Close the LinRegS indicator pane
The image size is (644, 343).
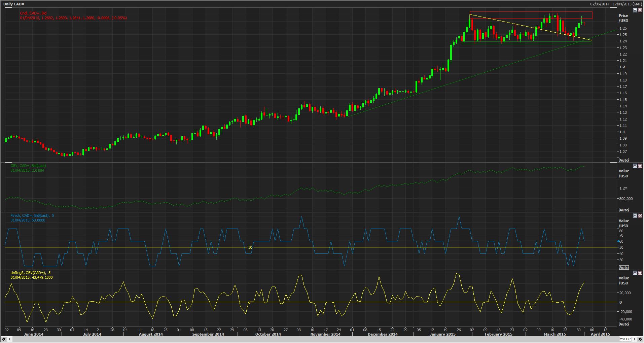pyautogui.click(x=640, y=273)
